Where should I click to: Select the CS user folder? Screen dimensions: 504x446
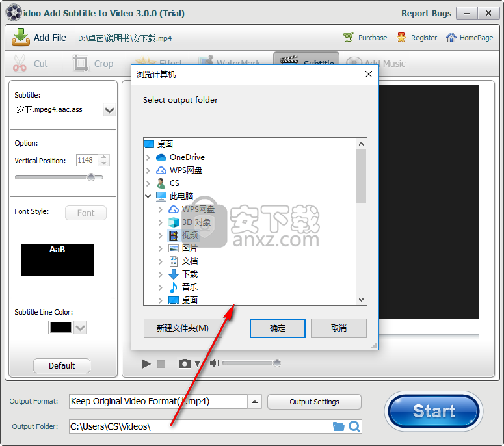click(x=174, y=183)
